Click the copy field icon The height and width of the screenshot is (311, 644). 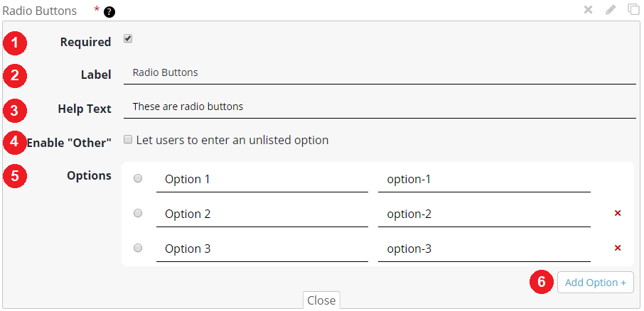[633, 9]
